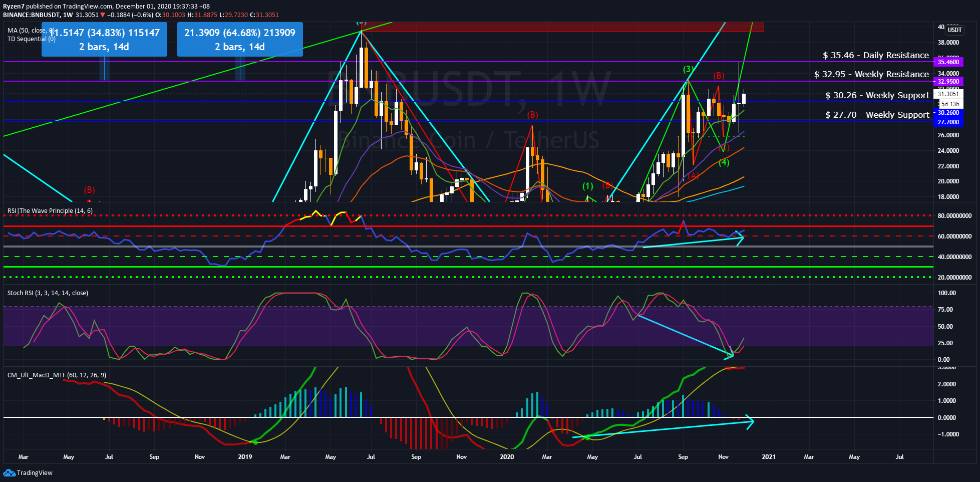The height and width of the screenshot is (482, 980).
Task: Click the green (3) wave label
Action: (689, 69)
